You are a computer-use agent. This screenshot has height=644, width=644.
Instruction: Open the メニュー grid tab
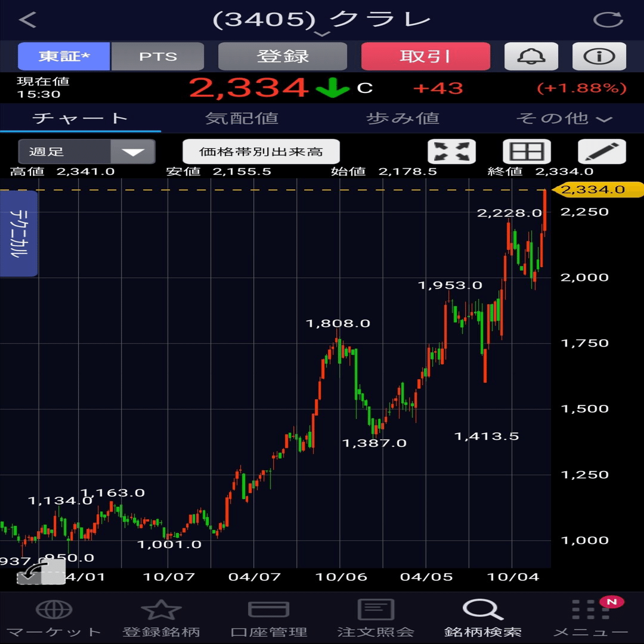[x=590, y=618]
